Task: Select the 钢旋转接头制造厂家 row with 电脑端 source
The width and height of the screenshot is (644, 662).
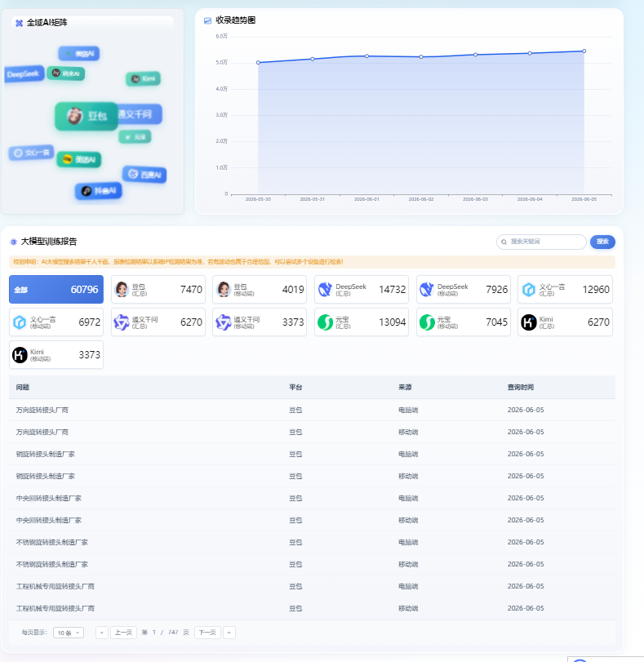Action: pyautogui.click(x=312, y=454)
